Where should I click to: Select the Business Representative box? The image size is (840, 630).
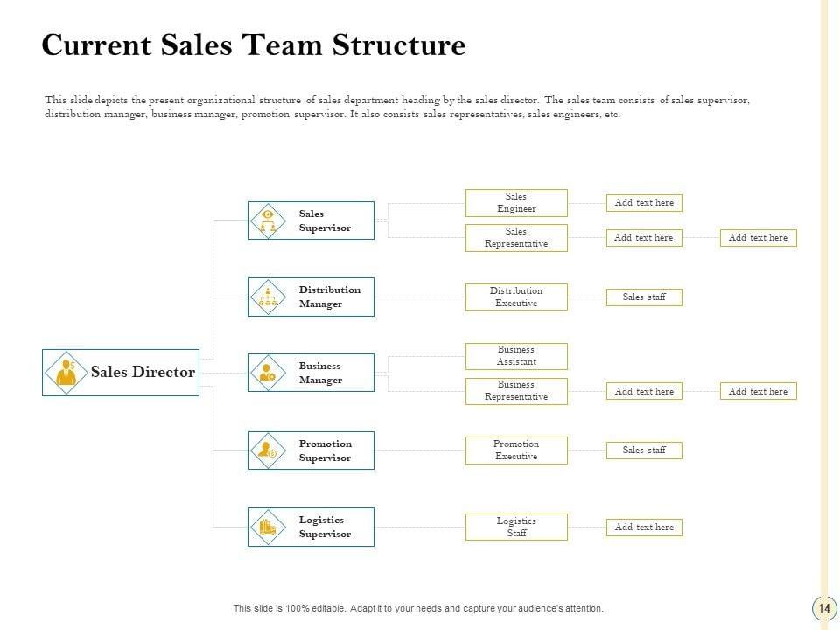pos(516,391)
